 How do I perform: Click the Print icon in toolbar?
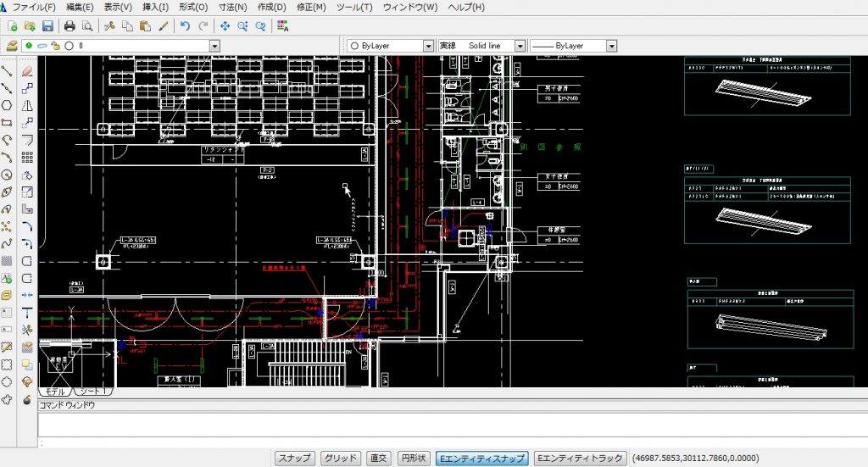pyautogui.click(x=70, y=26)
